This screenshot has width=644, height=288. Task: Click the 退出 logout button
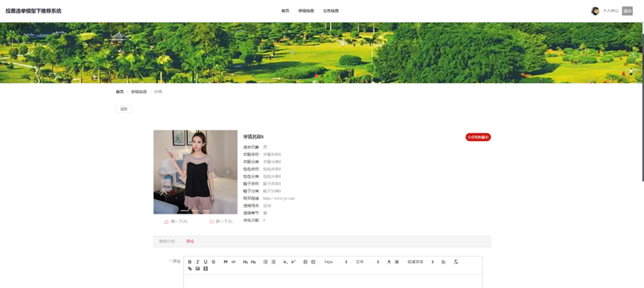[627, 11]
